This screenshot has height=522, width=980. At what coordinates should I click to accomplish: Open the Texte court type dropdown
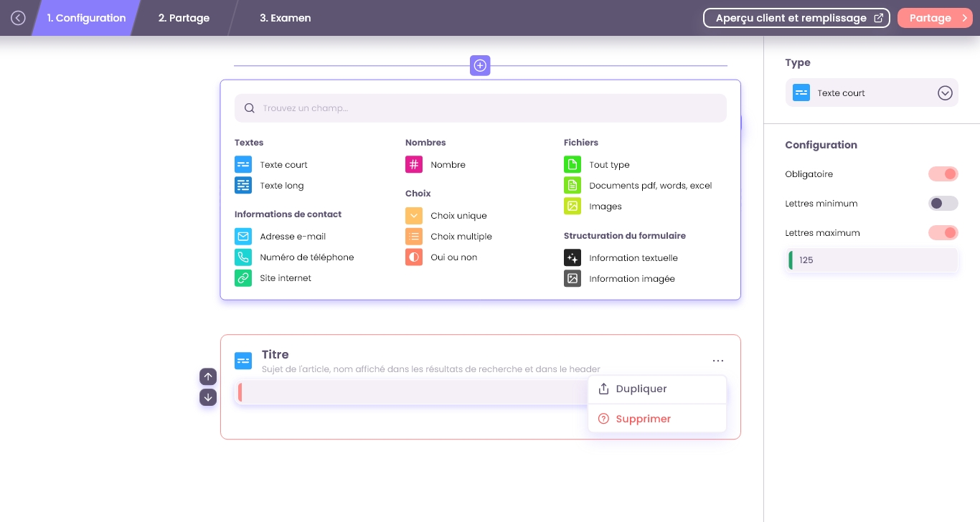[944, 93]
